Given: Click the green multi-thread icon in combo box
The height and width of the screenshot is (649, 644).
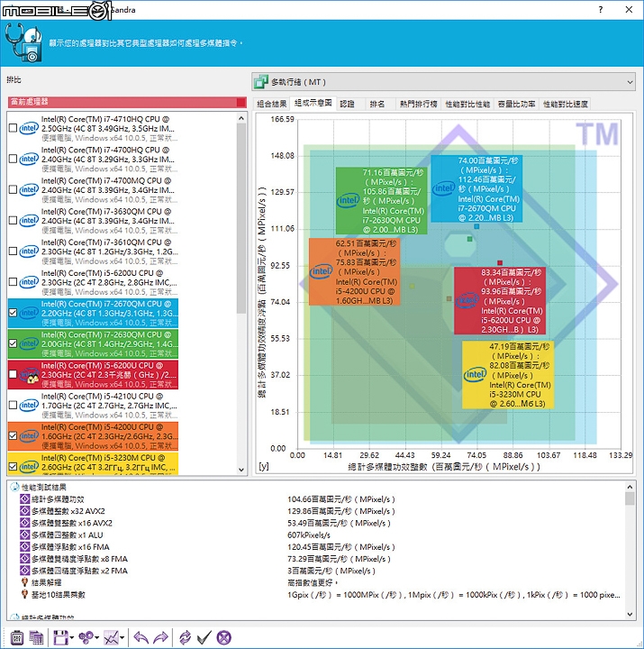Looking at the screenshot, I should [x=261, y=82].
